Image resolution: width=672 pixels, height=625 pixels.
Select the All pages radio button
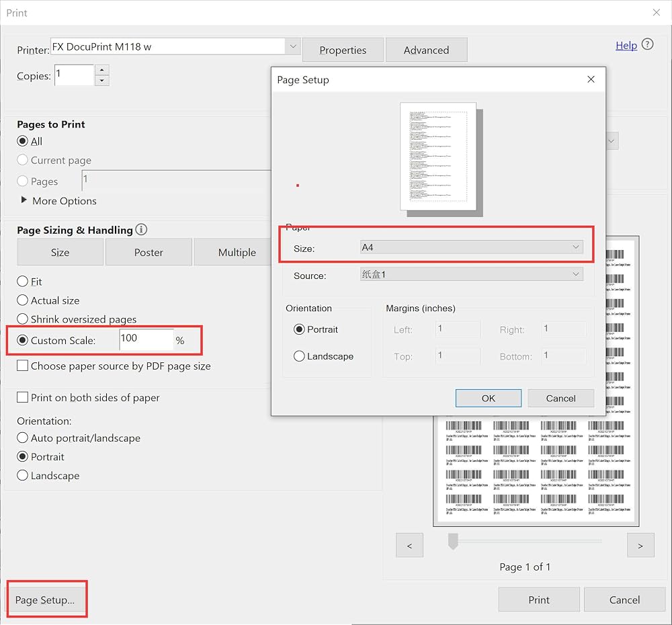[x=22, y=141]
